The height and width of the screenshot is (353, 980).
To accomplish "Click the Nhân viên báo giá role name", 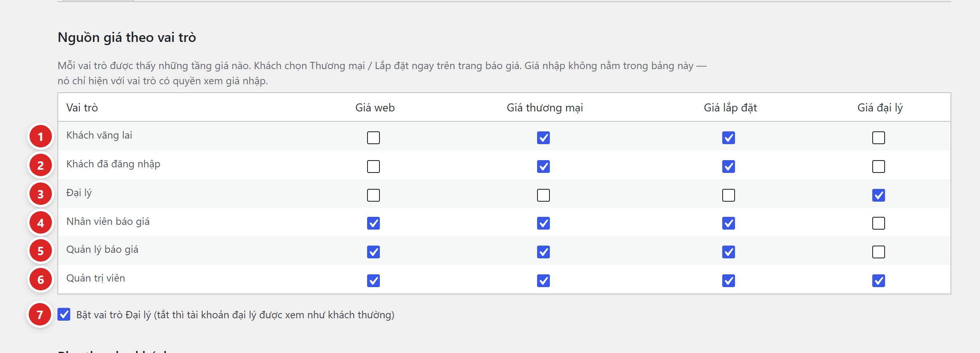I will [108, 222].
